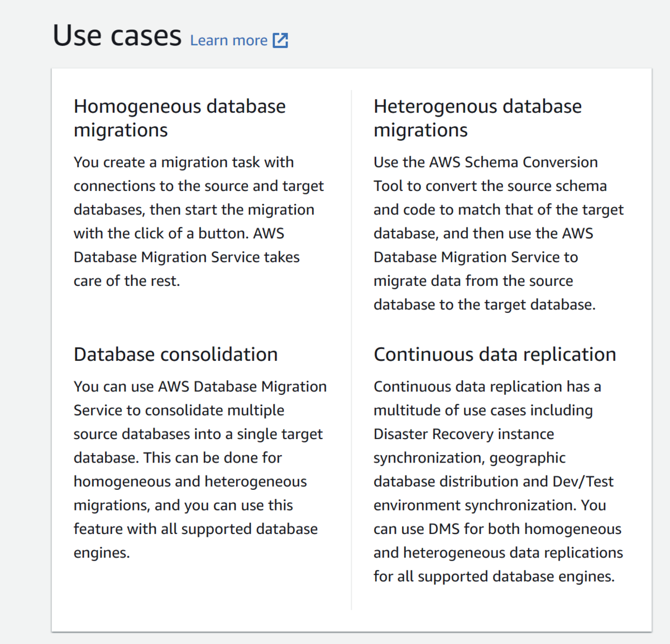670x644 pixels.
Task: Click the Continuous data replication heading
Action: tap(495, 354)
